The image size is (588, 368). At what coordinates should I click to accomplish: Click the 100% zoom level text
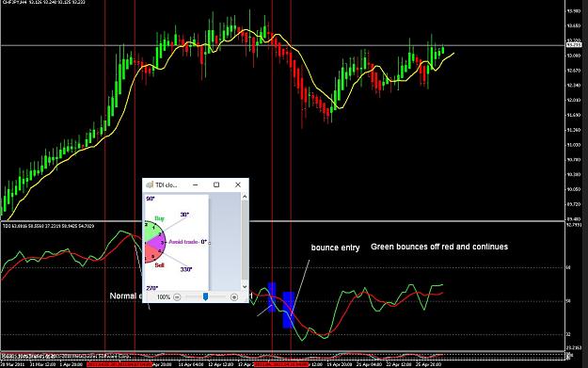(x=164, y=297)
